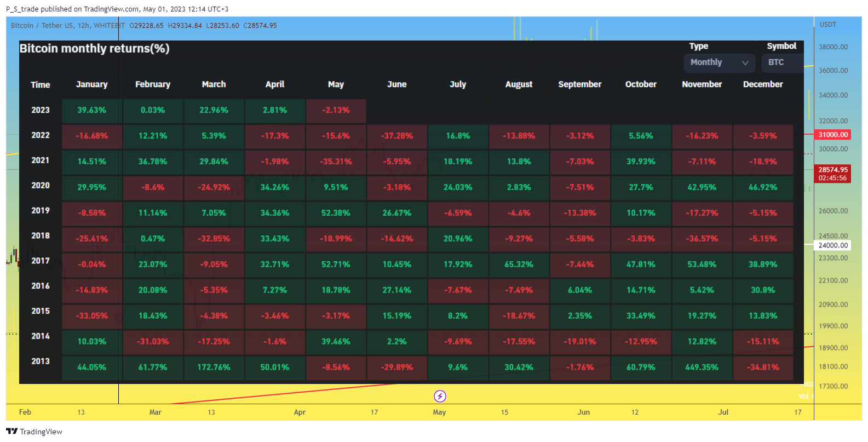
Task: Select the 2017 row label
Action: tap(41, 261)
